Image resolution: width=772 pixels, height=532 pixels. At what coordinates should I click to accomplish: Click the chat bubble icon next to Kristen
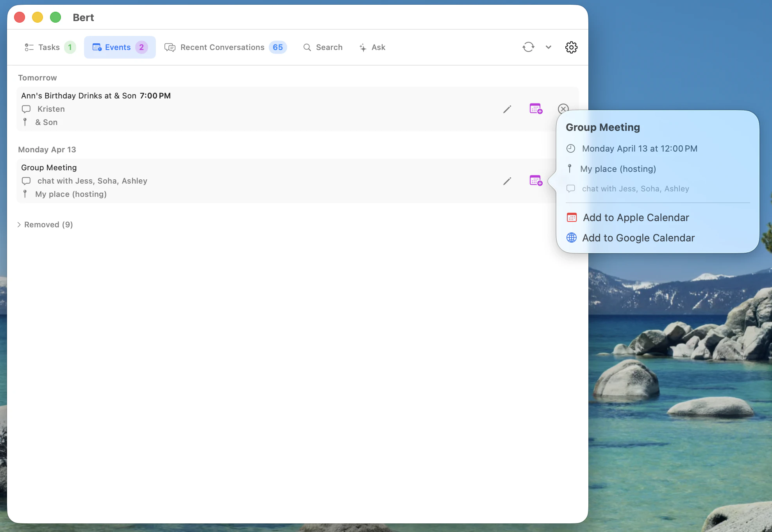26,109
